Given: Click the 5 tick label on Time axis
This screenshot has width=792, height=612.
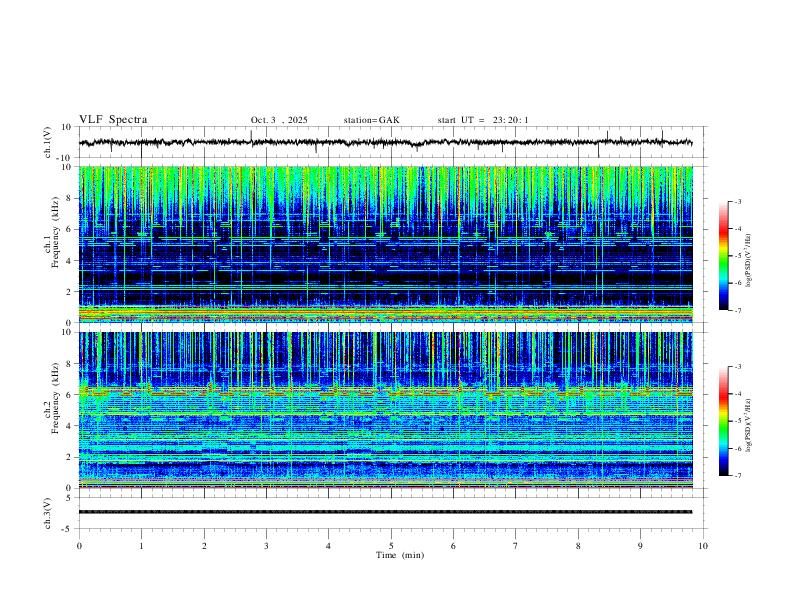Looking at the screenshot, I should click(x=391, y=546).
